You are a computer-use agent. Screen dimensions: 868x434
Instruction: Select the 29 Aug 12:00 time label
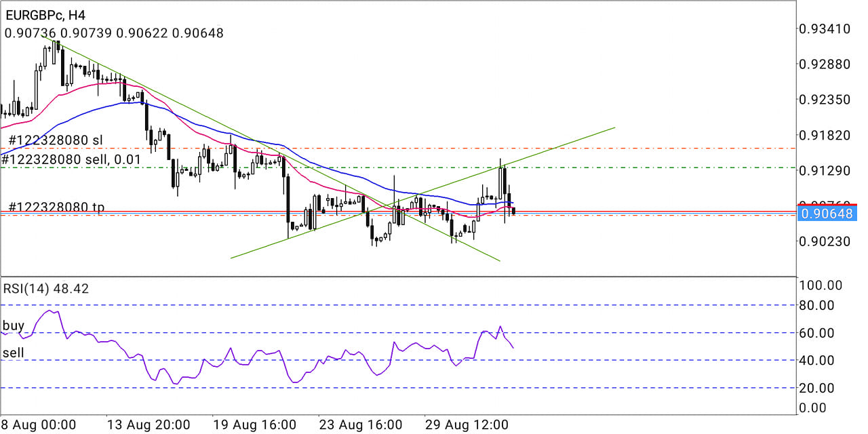pos(467,425)
